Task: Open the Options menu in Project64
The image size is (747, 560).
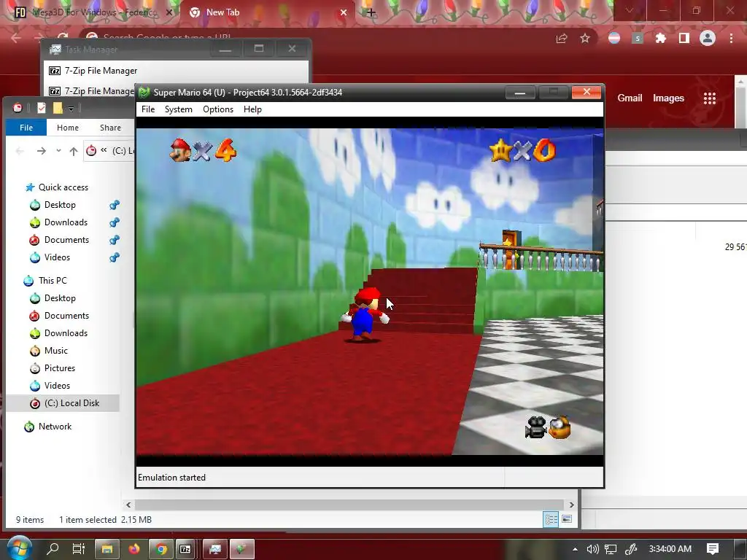Action: (x=218, y=109)
